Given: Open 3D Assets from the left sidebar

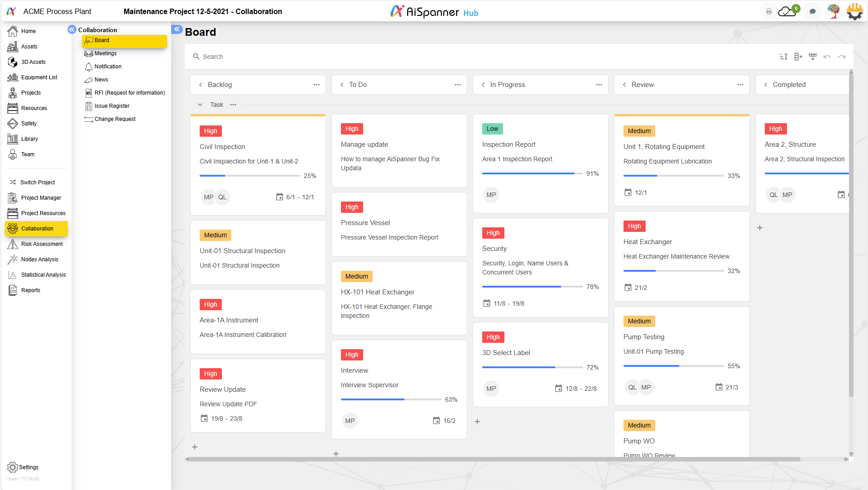Looking at the screenshot, I should coord(34,62).
